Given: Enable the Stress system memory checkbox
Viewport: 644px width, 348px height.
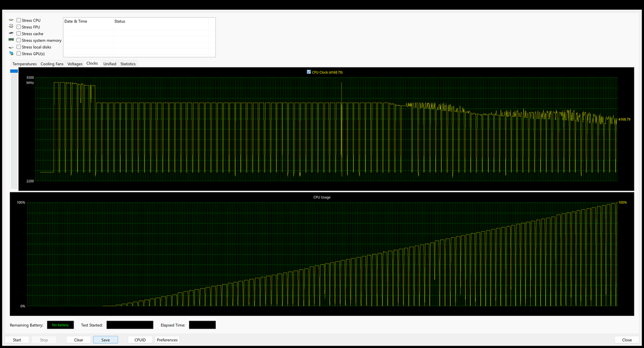Looking at the screenshot, I should (x=18, y=40).
